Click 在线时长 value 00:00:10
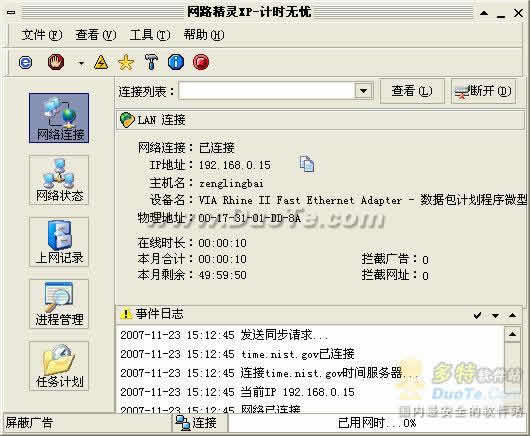530x436 pixels. point(222,243)
